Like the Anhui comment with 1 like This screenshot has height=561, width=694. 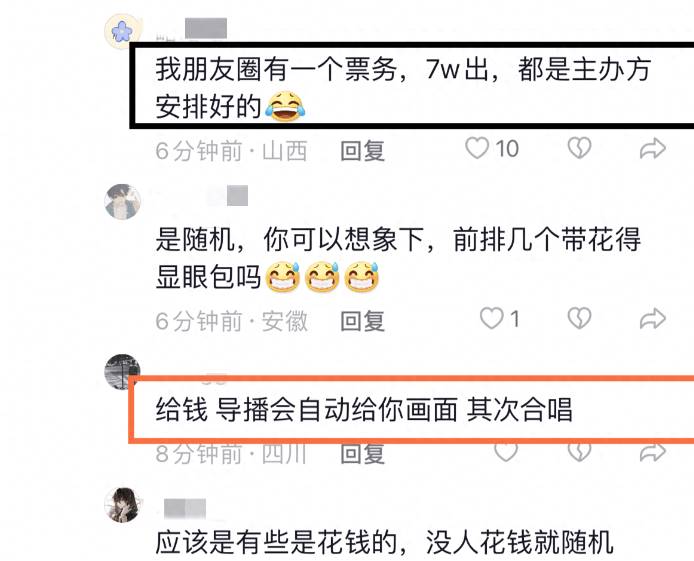[491, 318]
